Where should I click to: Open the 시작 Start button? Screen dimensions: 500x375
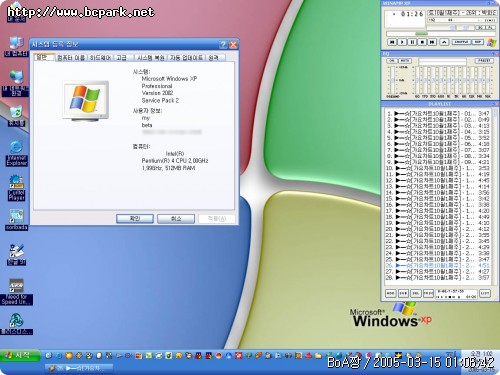(x=19, y=355)
